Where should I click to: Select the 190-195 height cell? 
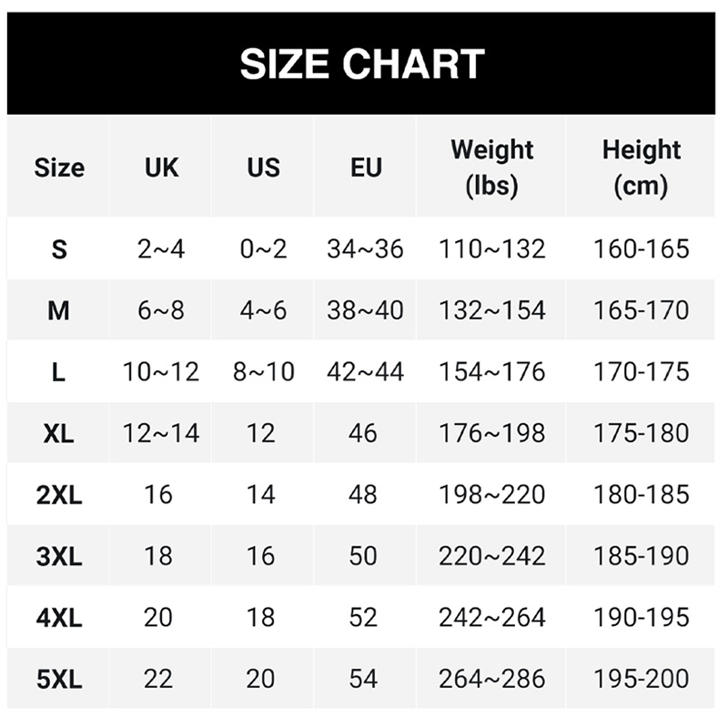tap(641, 617)
